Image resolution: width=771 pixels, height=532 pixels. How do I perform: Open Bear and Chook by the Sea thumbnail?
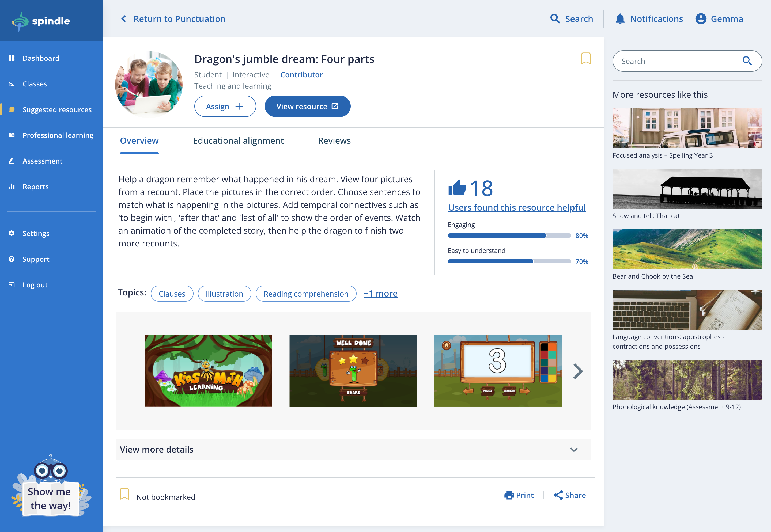pyautogui.click(x=687, y=249)
